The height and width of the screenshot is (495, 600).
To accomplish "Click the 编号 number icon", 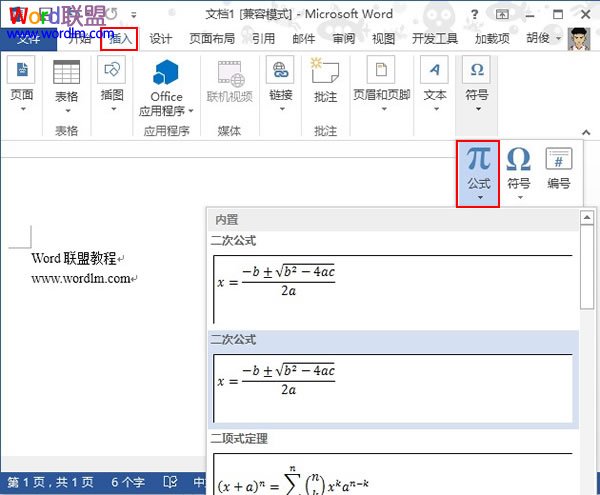I will [559, 158].
